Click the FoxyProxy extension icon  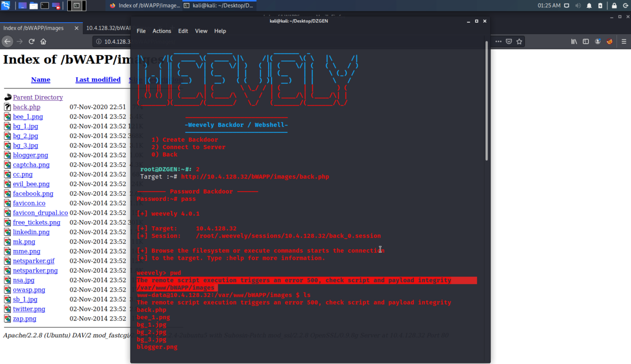(610, 41)
